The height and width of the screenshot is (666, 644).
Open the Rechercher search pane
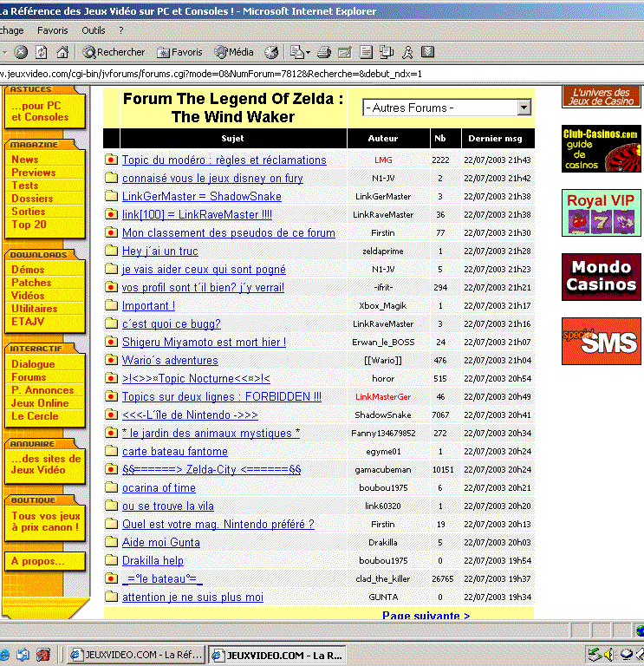(114, 52)
